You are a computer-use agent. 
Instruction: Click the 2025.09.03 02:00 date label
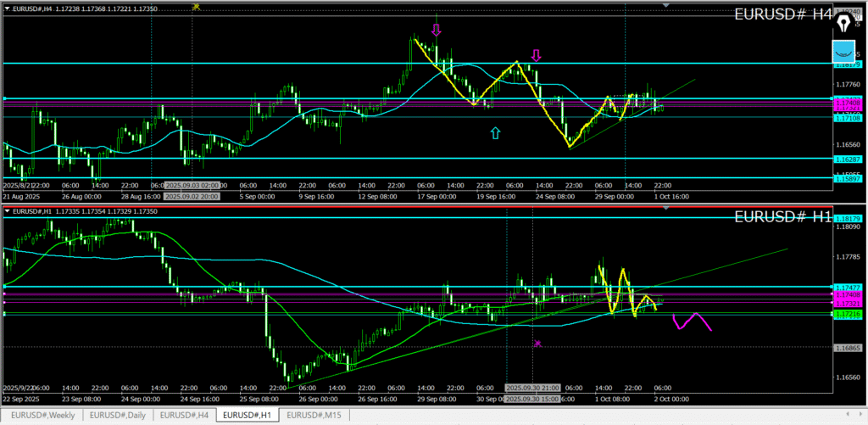coord(192,185)
